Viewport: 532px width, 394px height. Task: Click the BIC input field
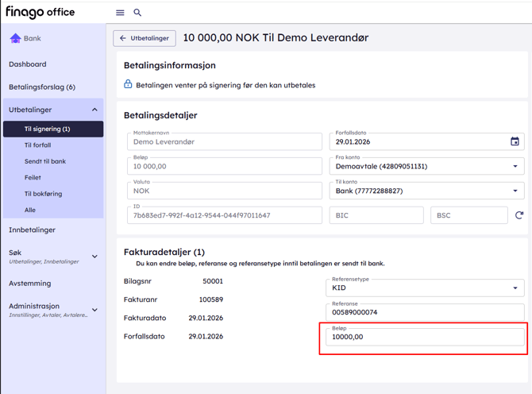coord(376,215)
